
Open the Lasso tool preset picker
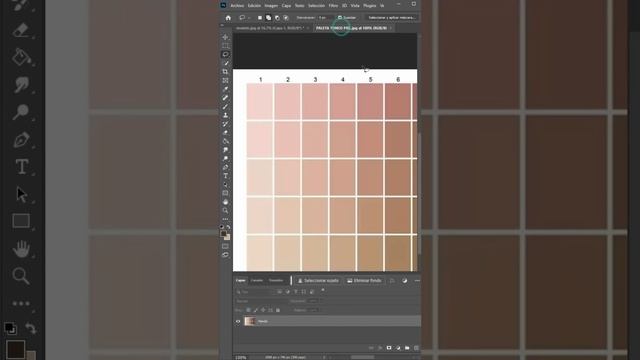click(244, 18)
